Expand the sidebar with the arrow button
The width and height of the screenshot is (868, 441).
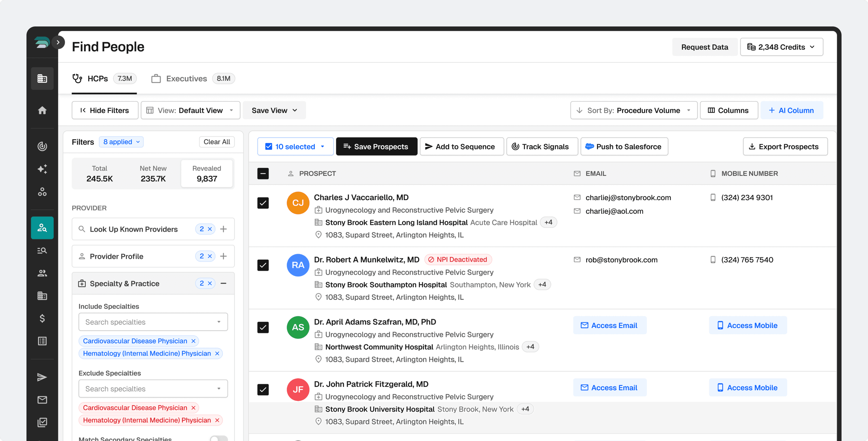[x=58, y=42]
